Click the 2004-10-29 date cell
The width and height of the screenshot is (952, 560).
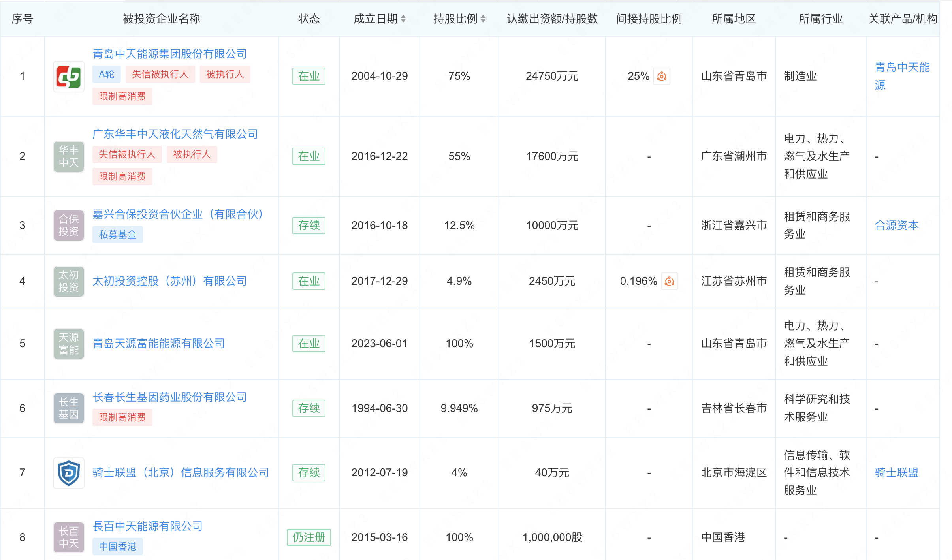380,76
